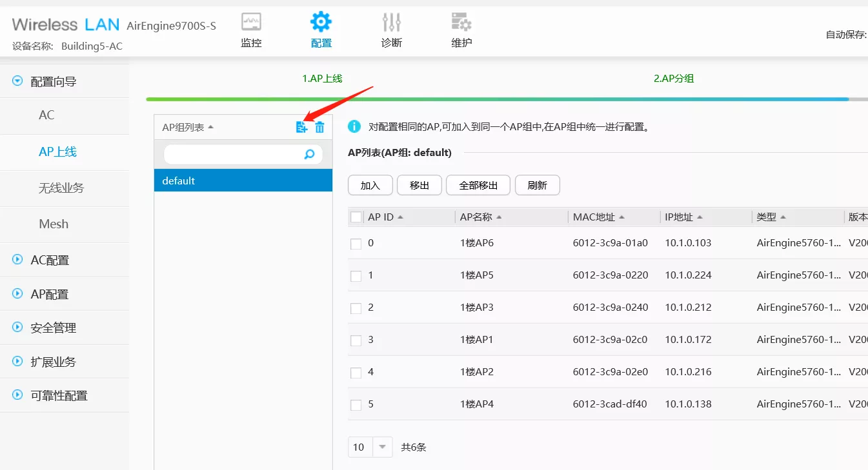868x470 pixels.
Task: Open the Mesh sidebar item
Action: [54, 224]
